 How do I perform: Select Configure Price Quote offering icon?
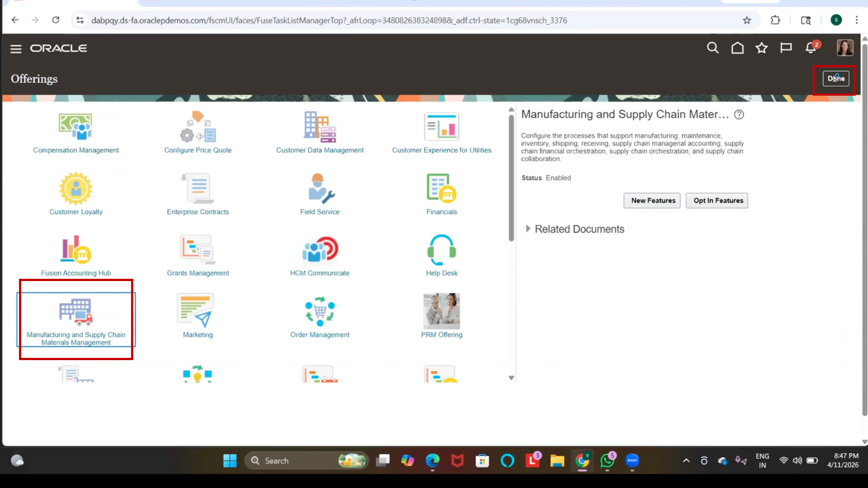[x=198, y=127]
